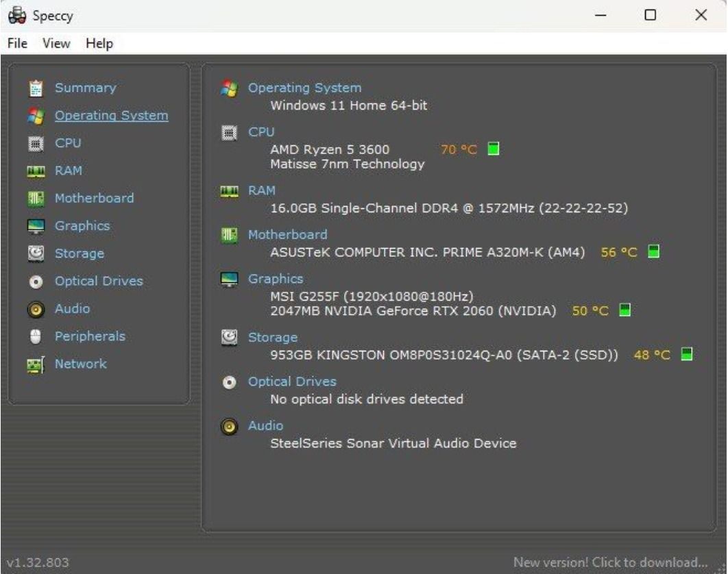The image size is (728, 574).
Task: Click the Windows flag icon in summary panel
Action: [x=230, y=88]
